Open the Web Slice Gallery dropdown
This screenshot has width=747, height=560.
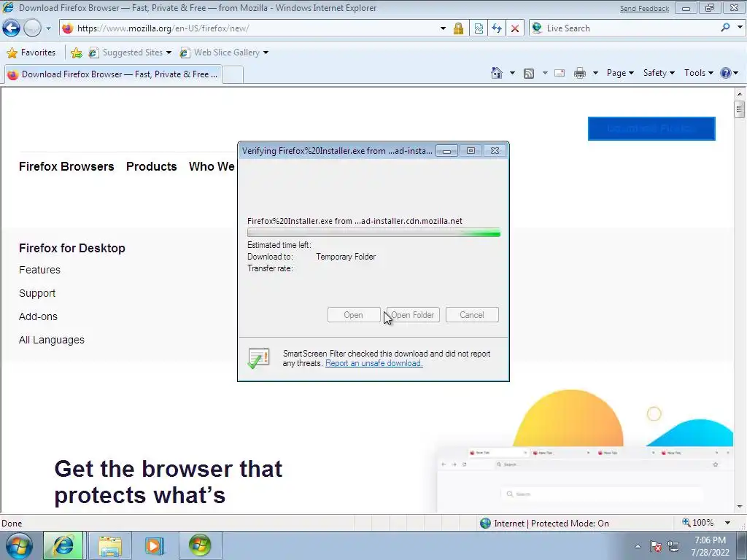pos(224,52)
